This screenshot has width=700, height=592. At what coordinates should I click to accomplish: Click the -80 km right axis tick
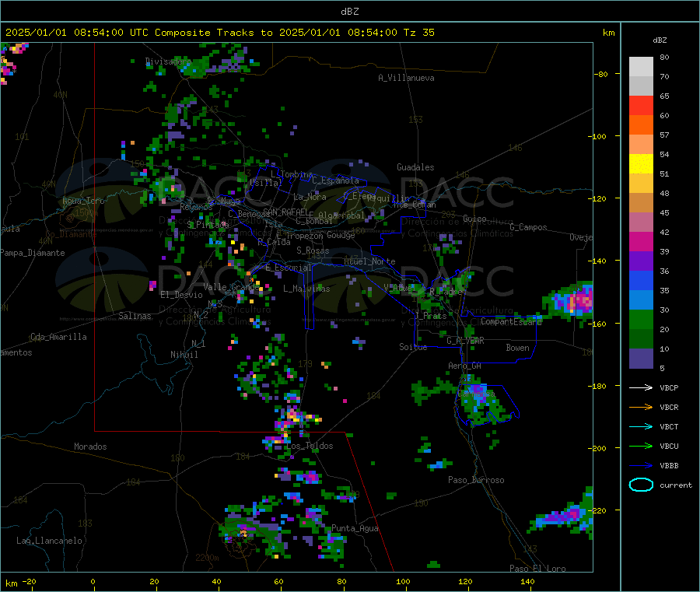point(601,74)
